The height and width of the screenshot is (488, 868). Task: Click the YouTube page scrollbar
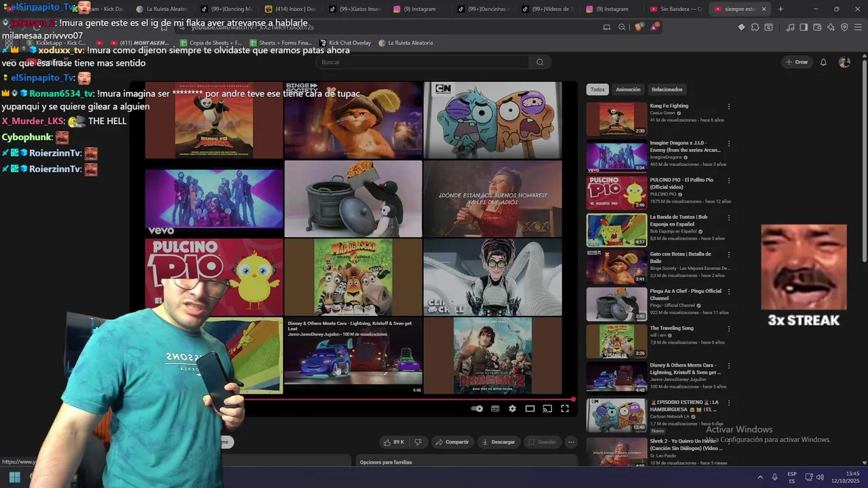click(865, 163)
